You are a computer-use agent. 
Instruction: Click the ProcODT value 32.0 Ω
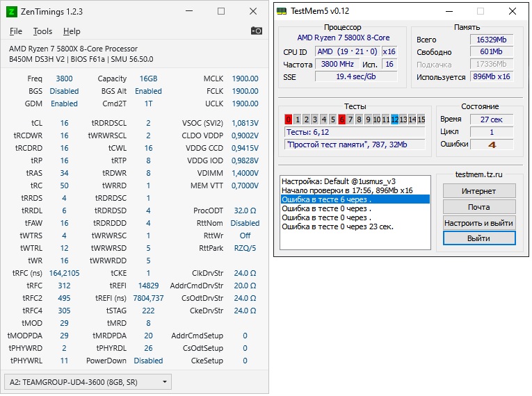coord(245,211)
